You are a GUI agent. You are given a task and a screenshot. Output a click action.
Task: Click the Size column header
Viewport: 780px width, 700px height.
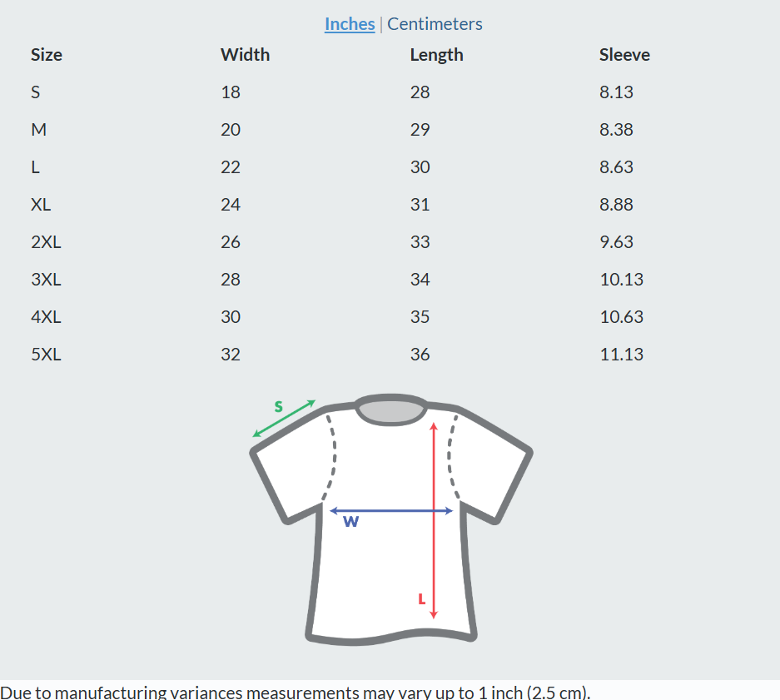47,55
